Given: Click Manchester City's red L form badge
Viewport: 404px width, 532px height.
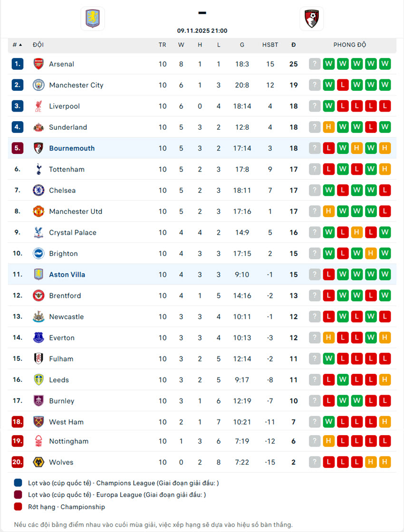Looking at the screenshot, I should point(343,85).
